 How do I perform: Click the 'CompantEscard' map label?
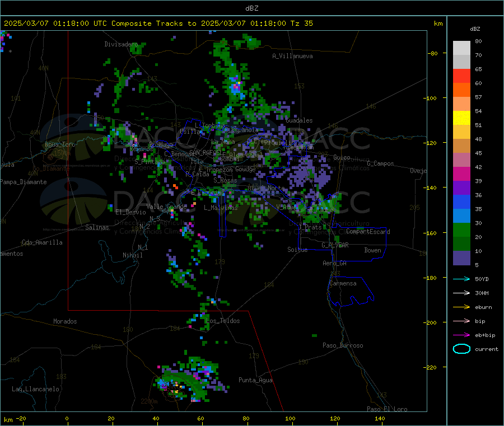pyautogui.click(x=368, y=232)
